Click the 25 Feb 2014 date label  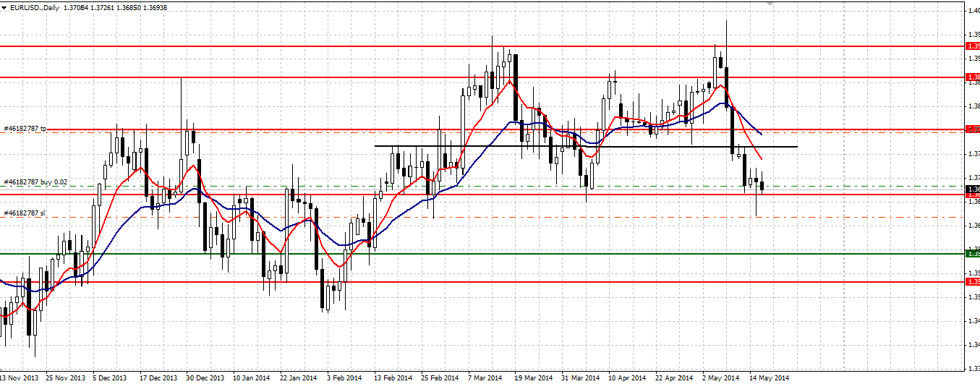click(x=439, y=377)
